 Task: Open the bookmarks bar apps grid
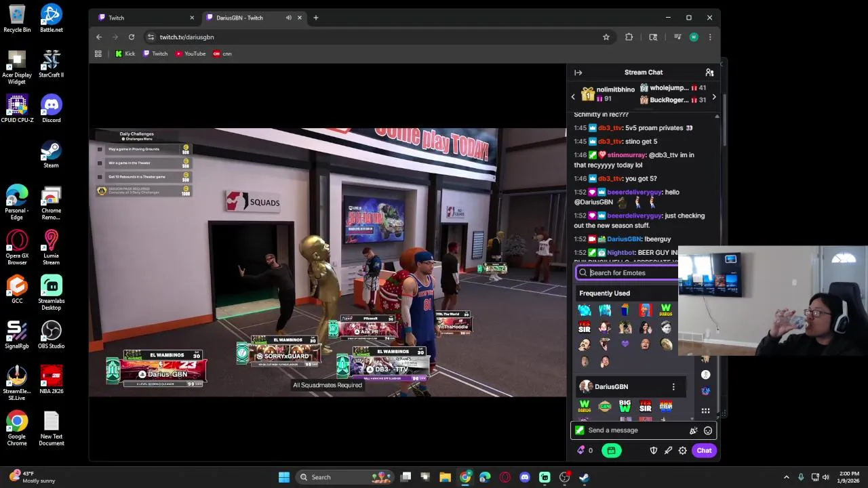tap(98, 54)
